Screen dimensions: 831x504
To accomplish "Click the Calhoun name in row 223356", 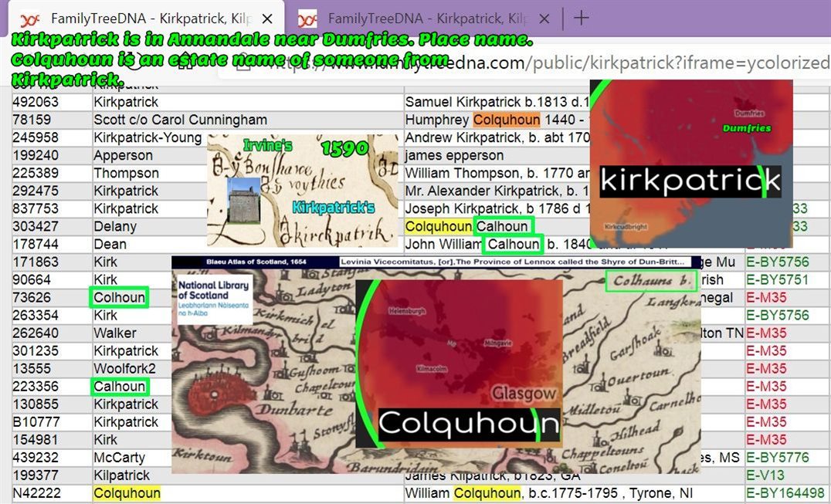I will [119, 387].
